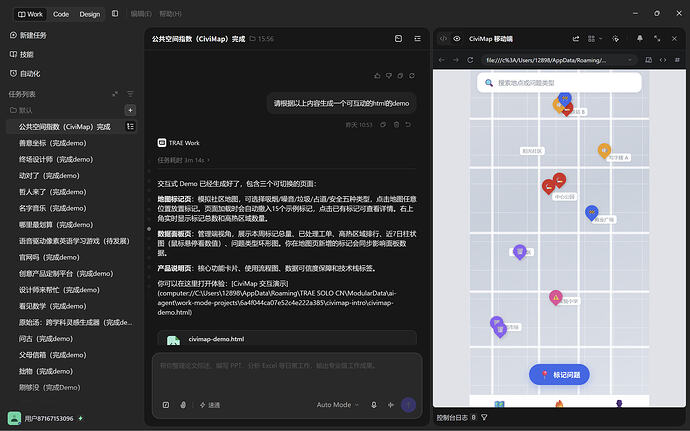
Task: Switch to the Design tab
Action: [90, 14]
